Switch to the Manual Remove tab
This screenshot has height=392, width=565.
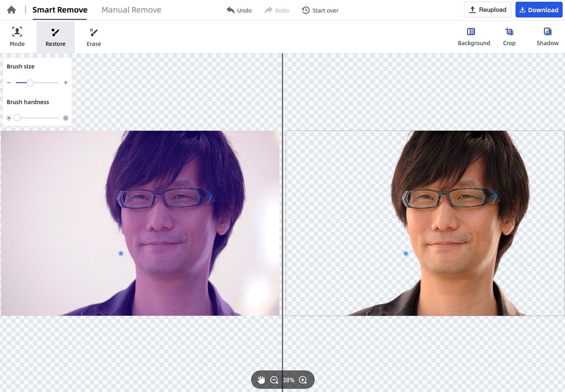tap(131, 10)
